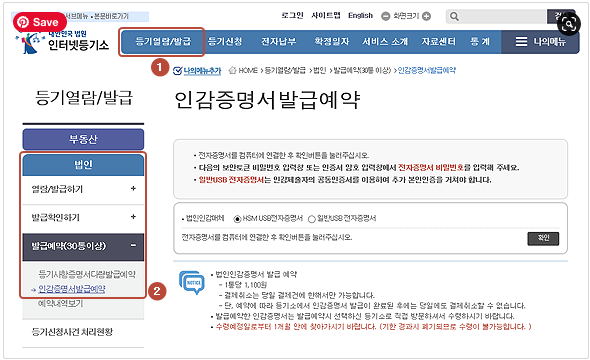Open the 서비스 소개 menu
Screen dimensions: 590x360
point(385,41)
